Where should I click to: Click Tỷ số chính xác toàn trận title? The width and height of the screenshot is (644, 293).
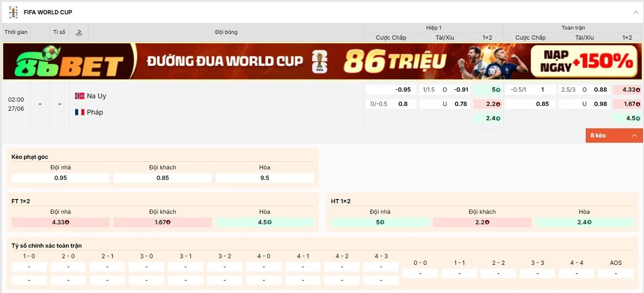[x=46, y=246]
